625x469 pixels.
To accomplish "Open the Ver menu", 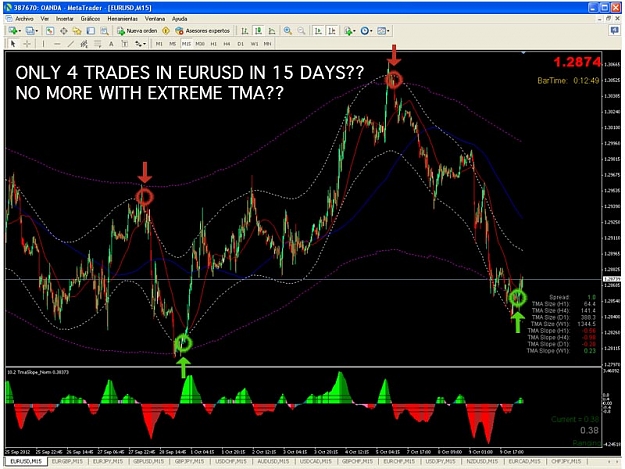I will (x=45, y=19).
